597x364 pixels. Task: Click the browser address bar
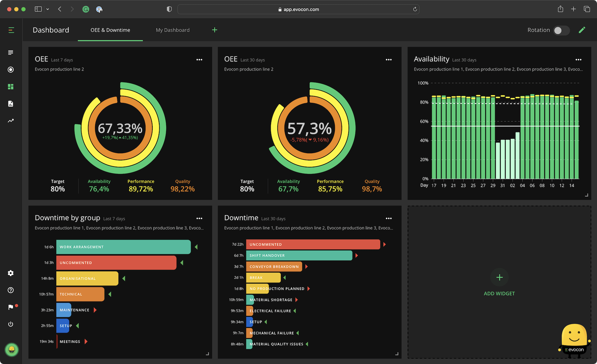[298, 9]
